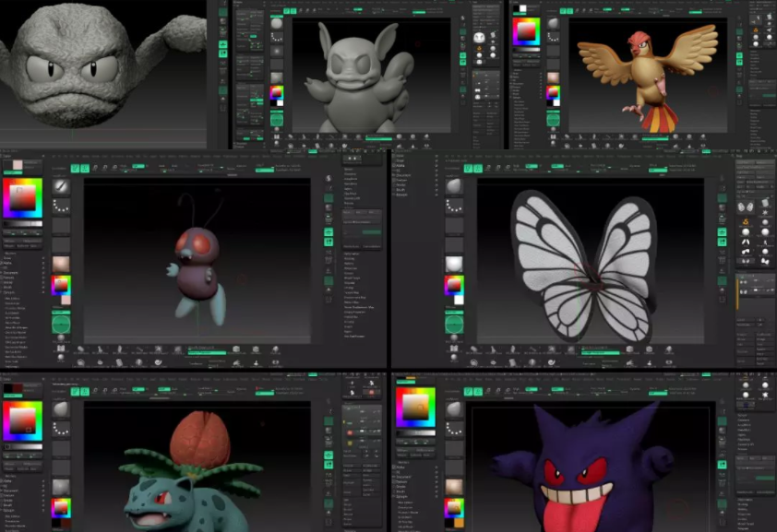Screen dimensions: 777x532
Task: Expand the Masking subpalette in Butterfree body window
Action: [x=350, y=258]
